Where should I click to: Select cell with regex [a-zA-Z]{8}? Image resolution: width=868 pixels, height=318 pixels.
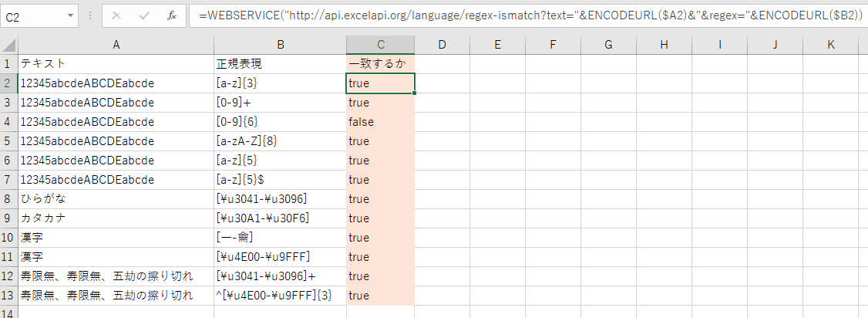point(280,141)
